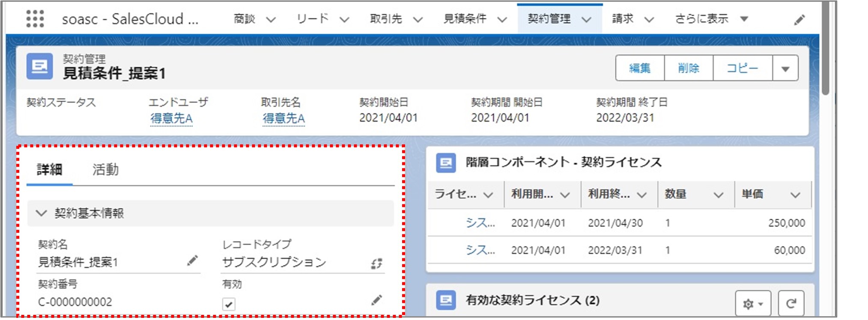The image size is (868, 320).
Task: Open the 取引先 tab dropdown chevron
Action: [x=418, y=20]
